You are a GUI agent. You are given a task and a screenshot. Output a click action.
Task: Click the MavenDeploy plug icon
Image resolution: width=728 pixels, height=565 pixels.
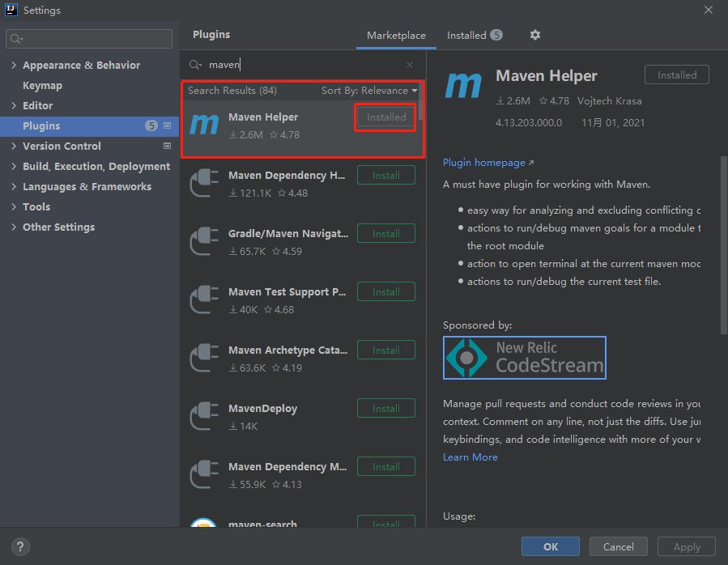point(204,416)
